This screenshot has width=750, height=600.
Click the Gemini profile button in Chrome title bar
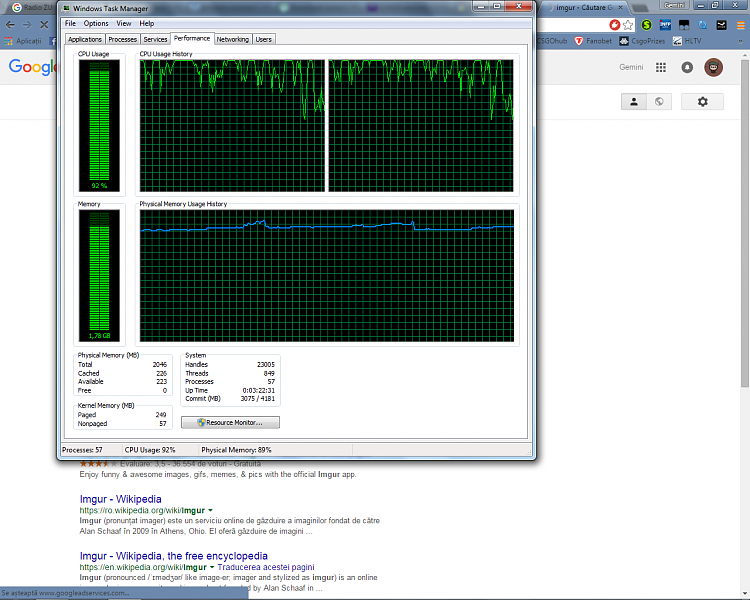click(674, 5)
